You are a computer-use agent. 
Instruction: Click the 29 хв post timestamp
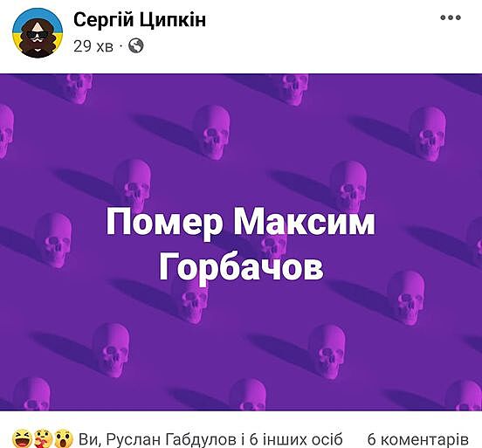pyautogui.click(x=93, y=46)
